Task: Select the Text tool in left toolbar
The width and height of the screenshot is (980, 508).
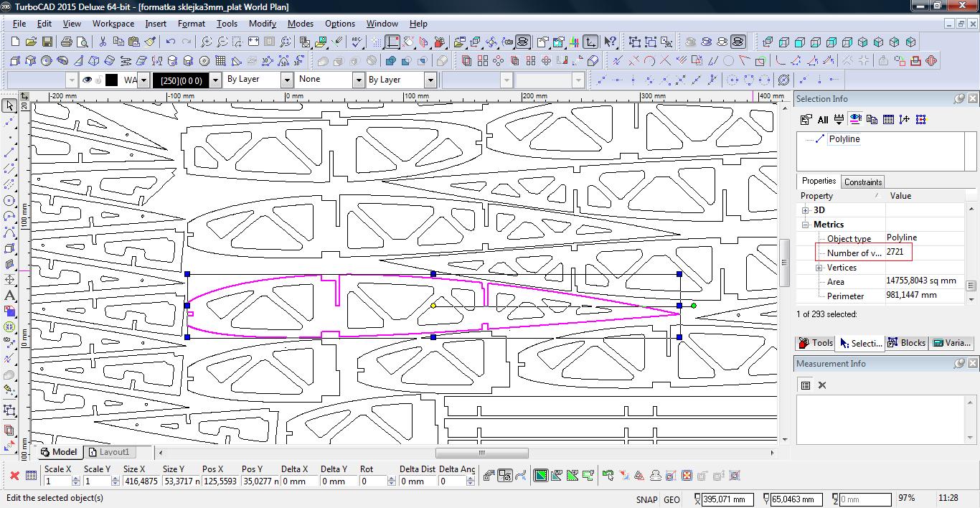Action: tap(9, 295)
